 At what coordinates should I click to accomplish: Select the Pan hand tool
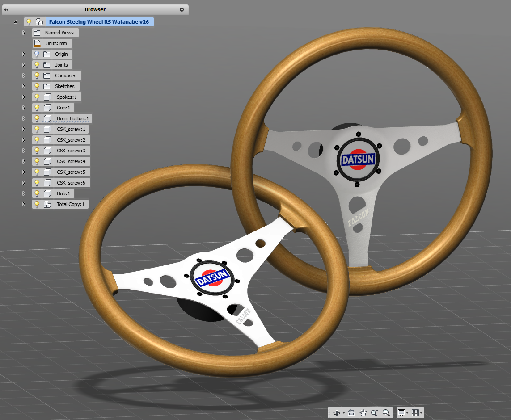click(363, 413)
